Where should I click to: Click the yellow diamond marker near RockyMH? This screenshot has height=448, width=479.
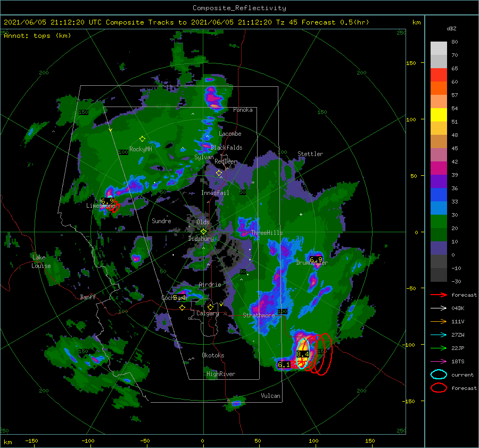pos(142,139)
